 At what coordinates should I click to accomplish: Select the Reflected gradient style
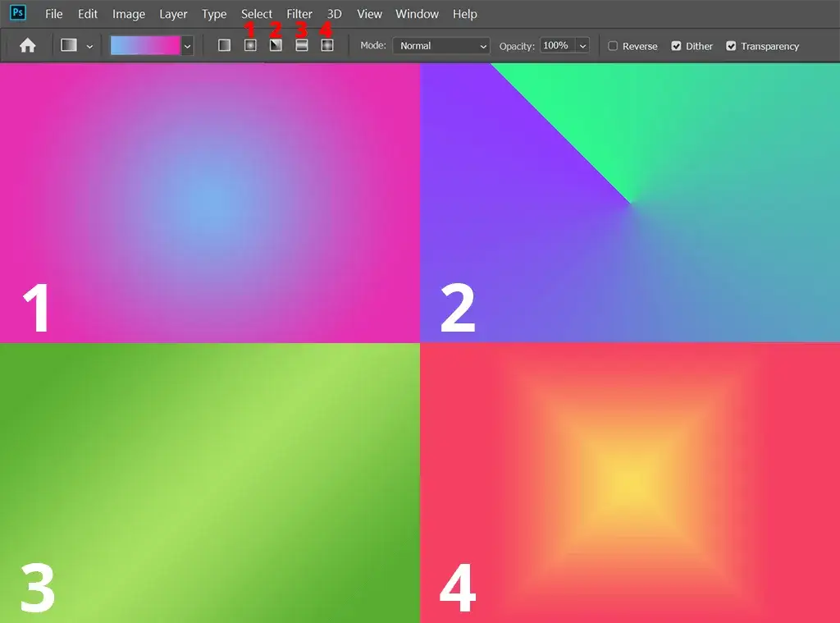301,45
